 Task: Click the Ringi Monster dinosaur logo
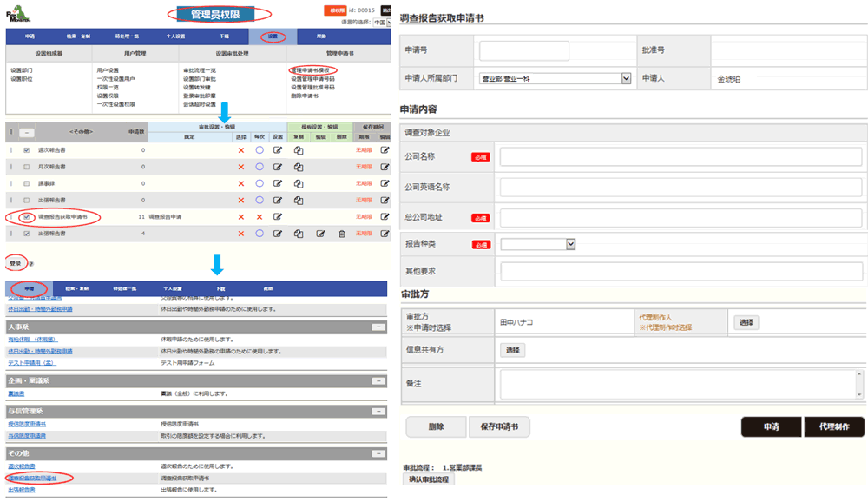pyautogui.click(x=17, y=13)
